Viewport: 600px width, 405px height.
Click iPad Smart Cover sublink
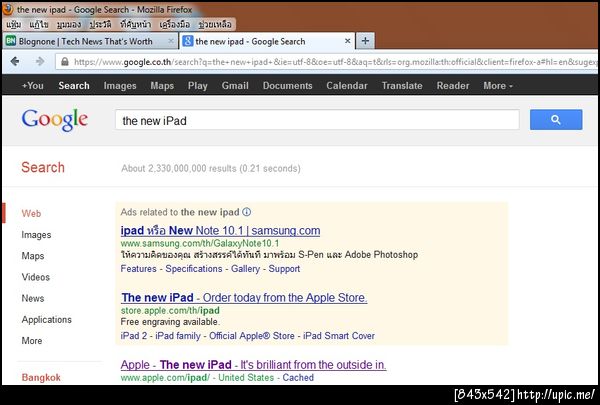tap(339, 336)
